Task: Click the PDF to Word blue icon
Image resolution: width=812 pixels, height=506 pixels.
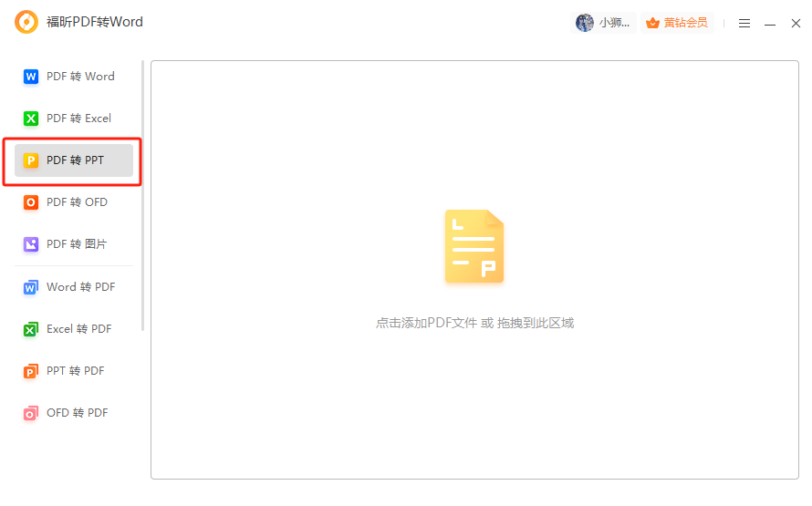Action: coord(31,77)
